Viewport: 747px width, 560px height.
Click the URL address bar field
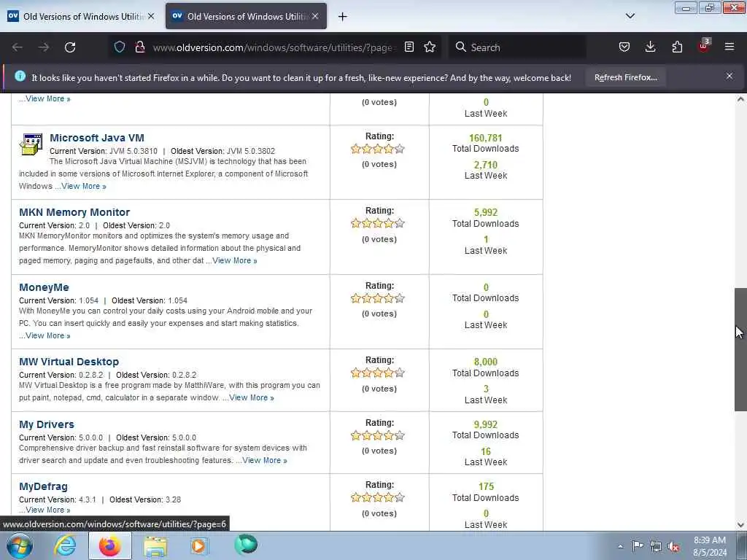coord(274,47)
